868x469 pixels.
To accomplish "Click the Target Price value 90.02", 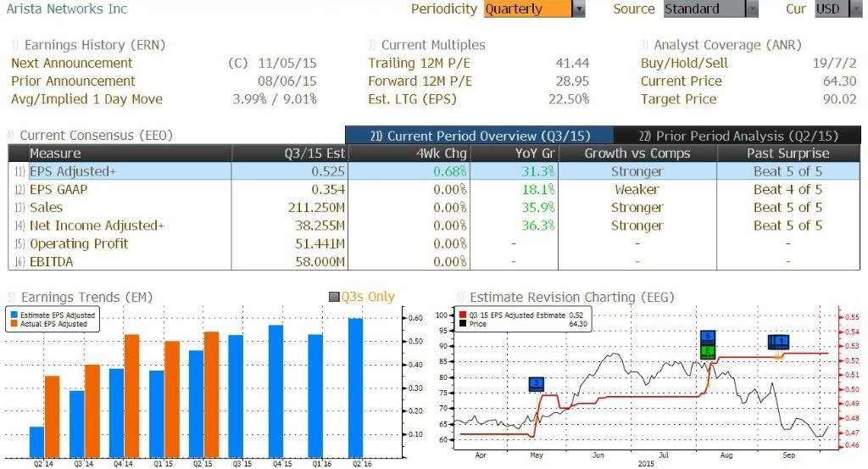I will (840, 99).
